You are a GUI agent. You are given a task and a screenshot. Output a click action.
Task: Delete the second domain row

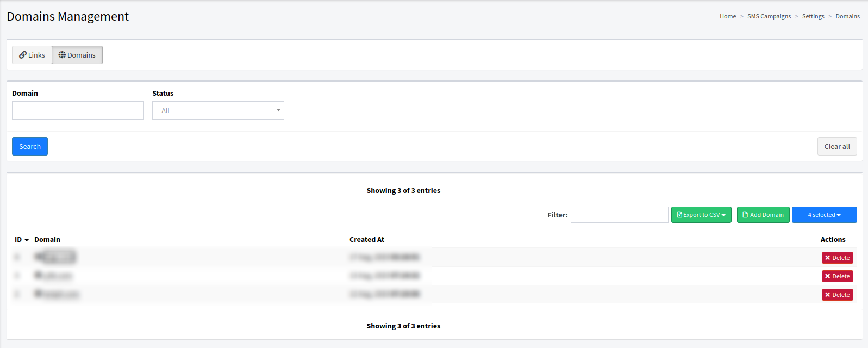pos(837,276)
